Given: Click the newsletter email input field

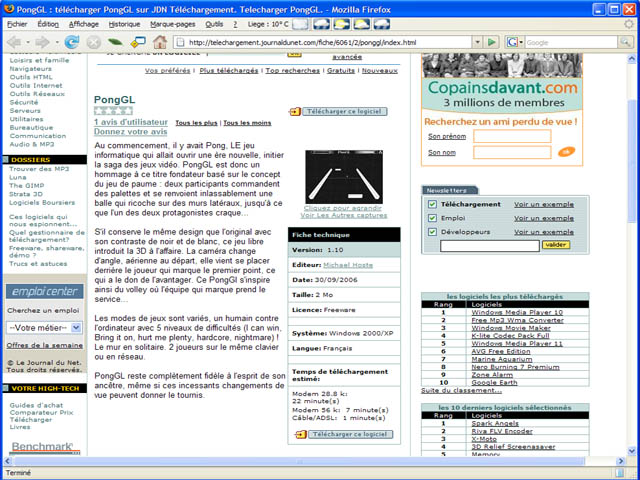Looking at the screenshot, I should pyautogui.click(x=489, y=245).
